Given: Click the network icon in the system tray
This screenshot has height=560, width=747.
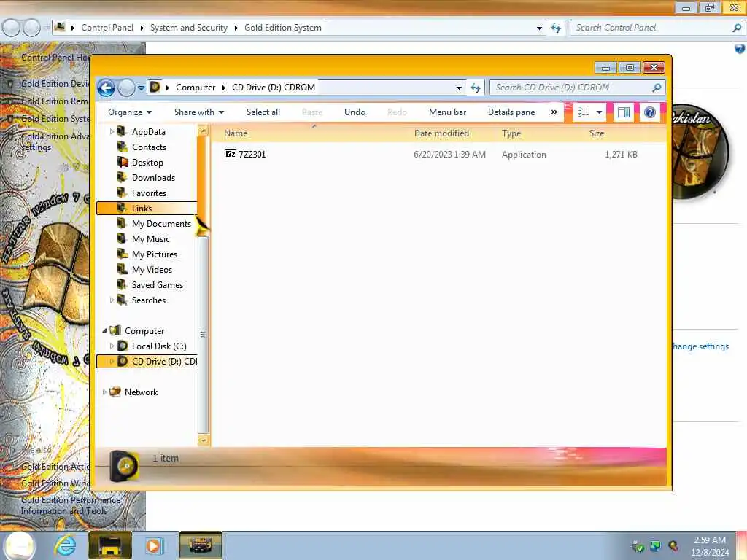Looking at the screenshot, I should tap(656, 546).
